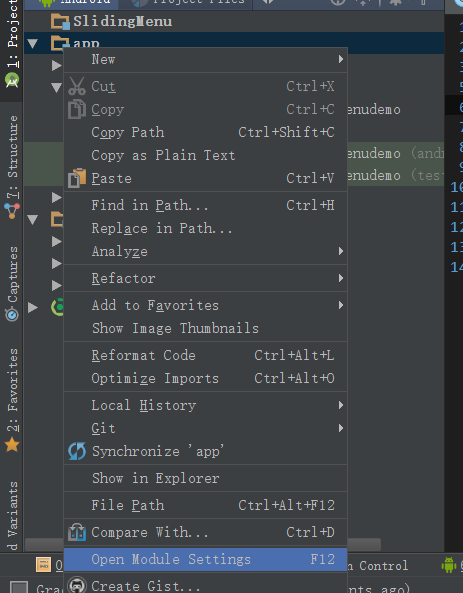Screen dimensions: 463x593
Task: Choose Copy from the context menu
Action: (x=205, y=109)
